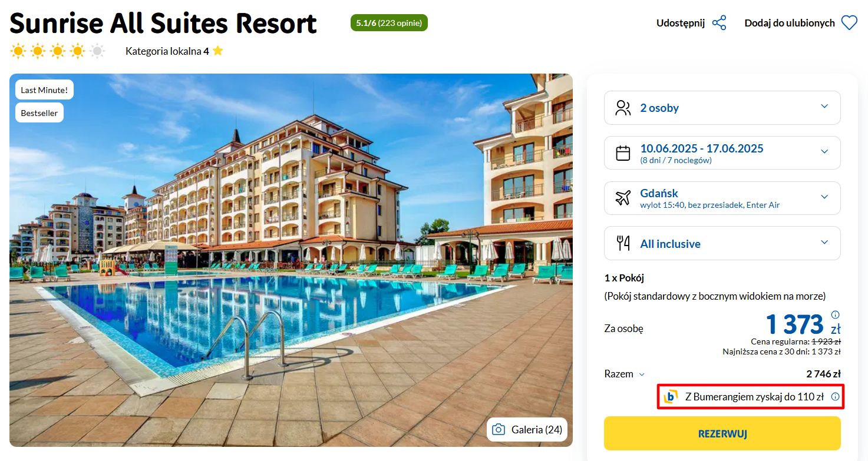Viewport: 868px width, 461px height.
Task: Open the All inclusive meal dropdown
Action: (x=722, y=243)
